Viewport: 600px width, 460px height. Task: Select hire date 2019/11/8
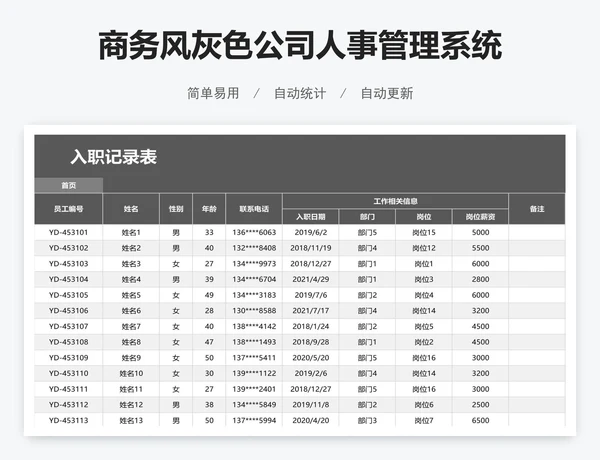pyautogui.click(x=311, y=405)
